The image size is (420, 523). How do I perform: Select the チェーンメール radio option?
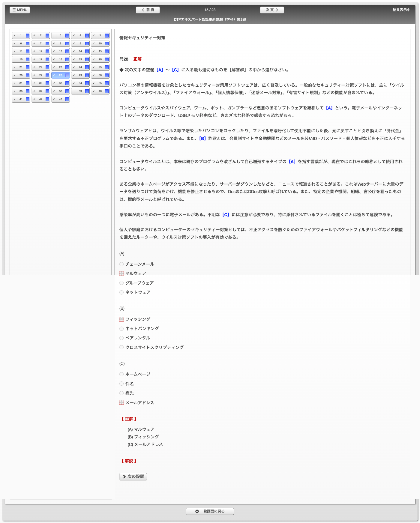pos(121,264)
